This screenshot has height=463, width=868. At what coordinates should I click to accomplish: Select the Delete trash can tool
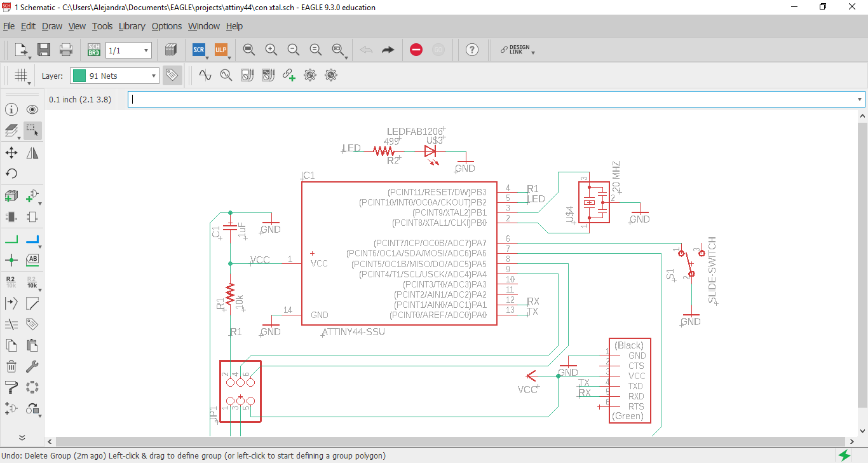tap(11, 366)
